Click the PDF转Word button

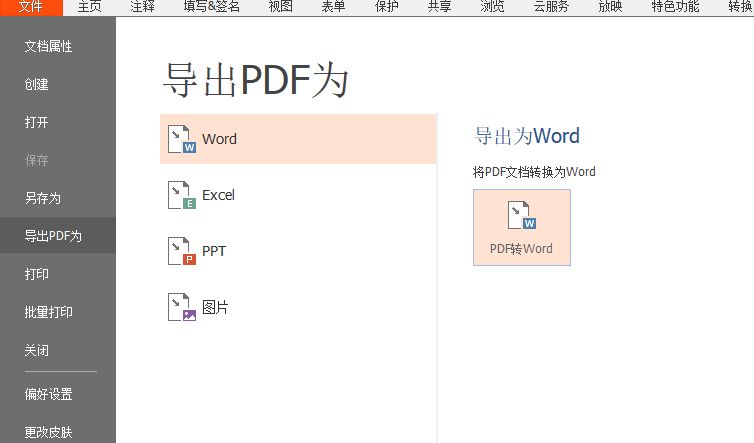tap(522, 228)
